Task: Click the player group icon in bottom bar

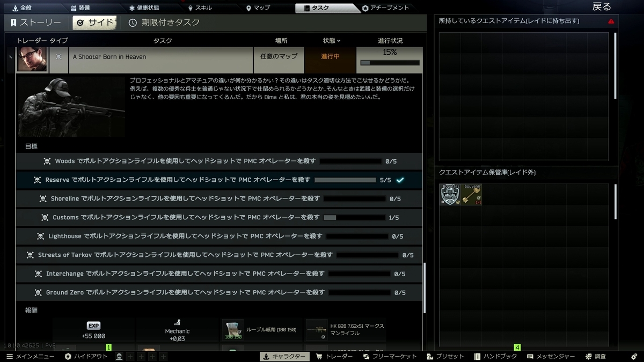Action: tap(119, 357)
